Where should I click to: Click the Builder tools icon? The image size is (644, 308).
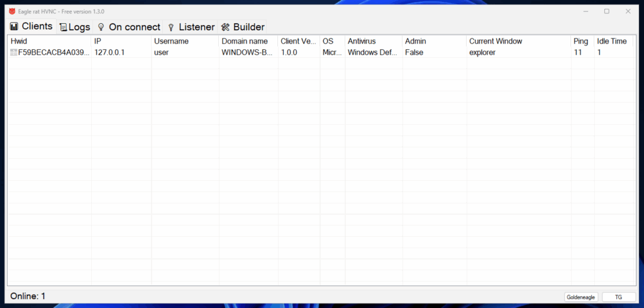(225, 27)
